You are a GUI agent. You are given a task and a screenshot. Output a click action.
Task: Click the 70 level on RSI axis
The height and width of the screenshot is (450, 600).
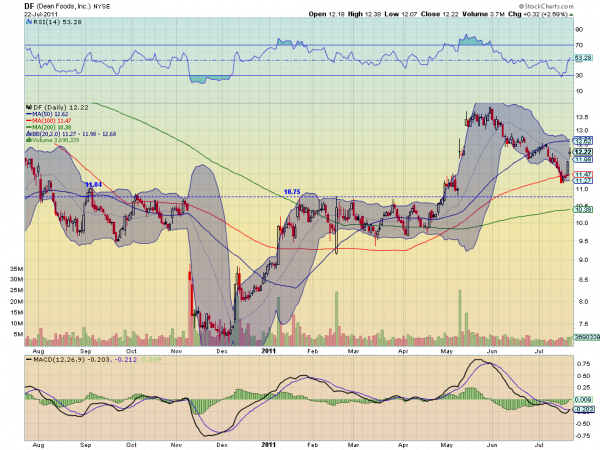579,45
